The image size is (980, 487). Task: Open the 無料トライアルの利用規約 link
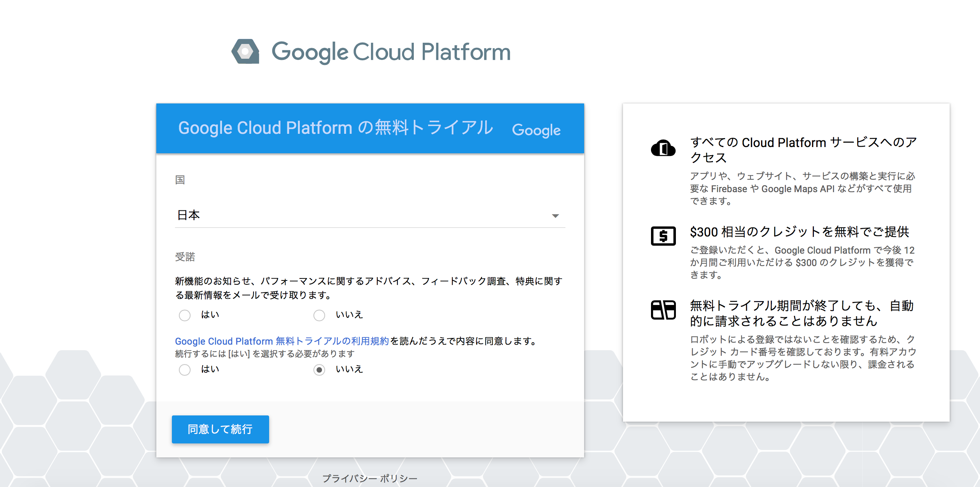pos(282,341)
